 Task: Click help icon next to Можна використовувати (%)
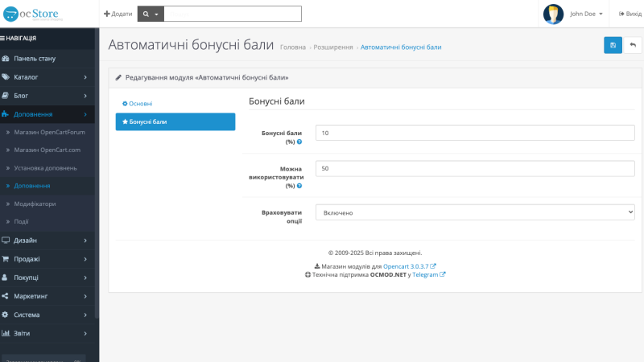[299, 186]
